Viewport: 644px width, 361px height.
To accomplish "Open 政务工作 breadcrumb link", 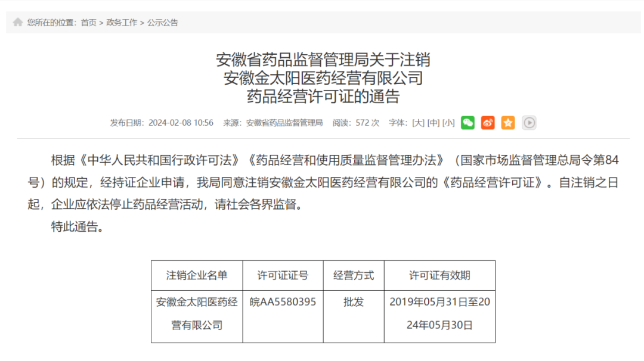I will click(x=122, y=23).
